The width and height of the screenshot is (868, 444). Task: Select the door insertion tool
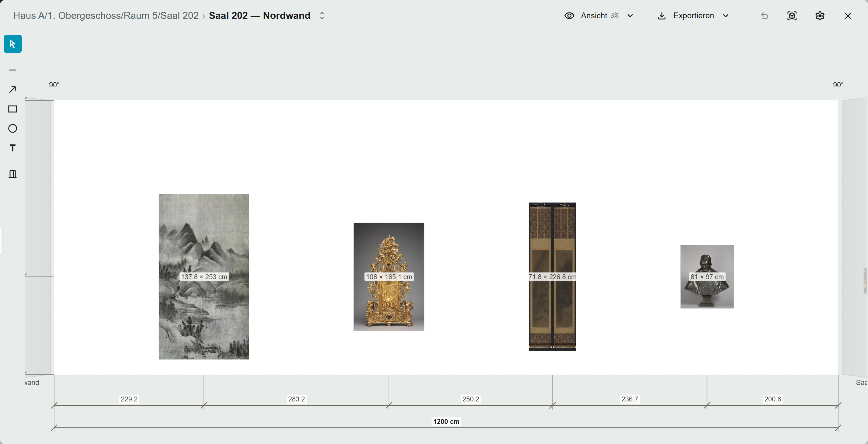[13, 174]
